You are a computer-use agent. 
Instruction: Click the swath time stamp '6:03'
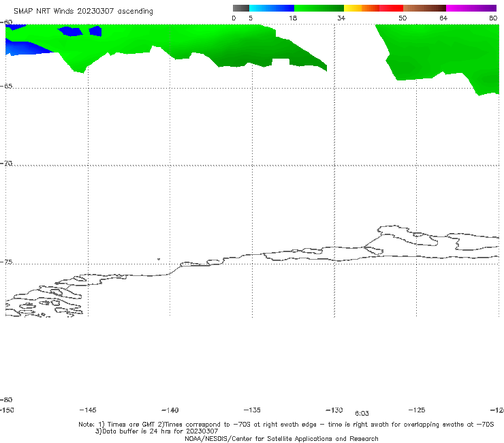coord(362,414)
